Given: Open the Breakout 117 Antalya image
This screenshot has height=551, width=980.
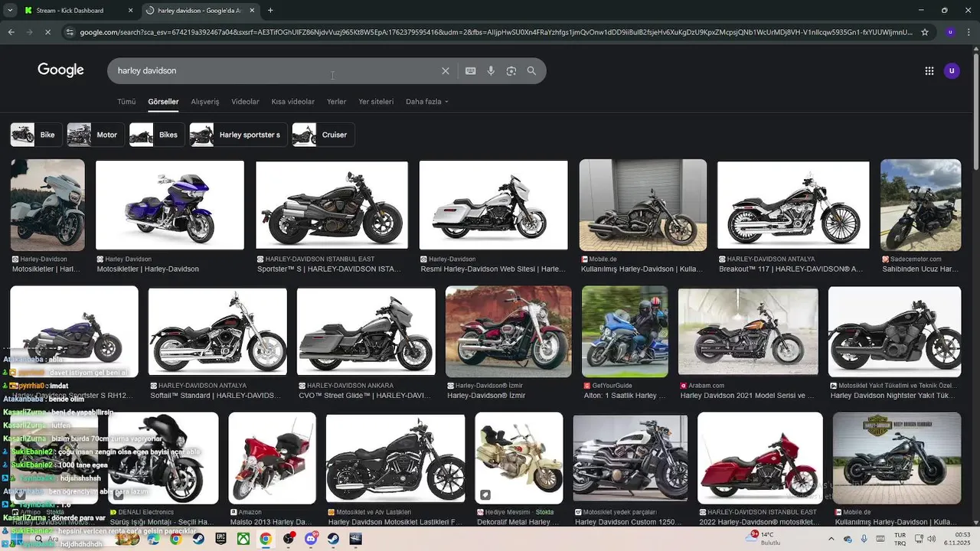Looking at the screenshot, I should pos(793,204).
